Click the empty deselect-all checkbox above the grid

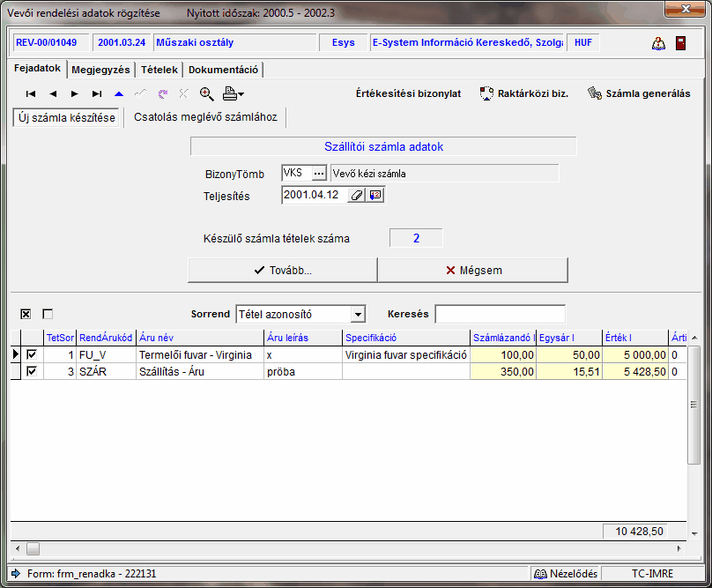[48, 314]
